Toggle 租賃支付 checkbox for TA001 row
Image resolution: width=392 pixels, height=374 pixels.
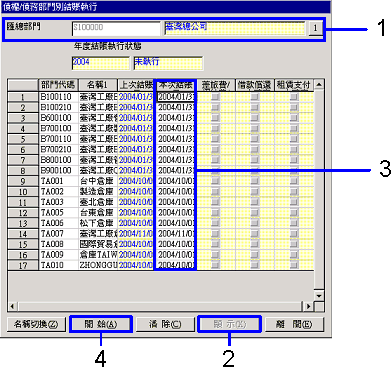click(294, 181)
